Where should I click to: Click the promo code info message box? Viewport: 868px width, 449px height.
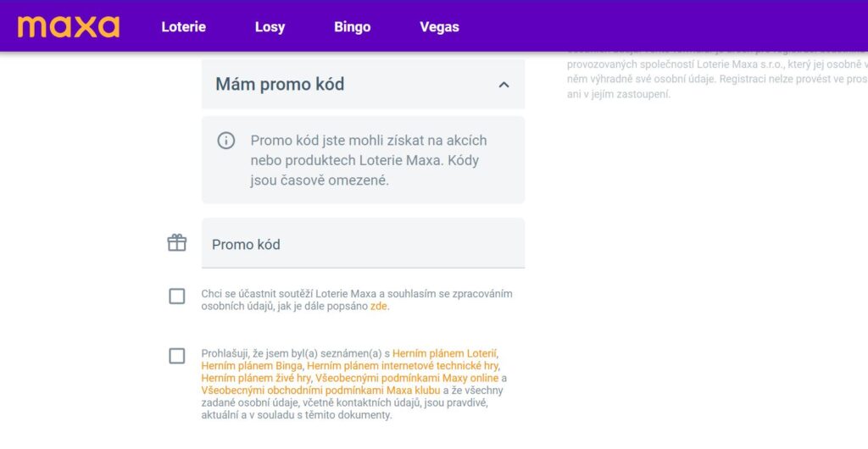pos(363,160)
